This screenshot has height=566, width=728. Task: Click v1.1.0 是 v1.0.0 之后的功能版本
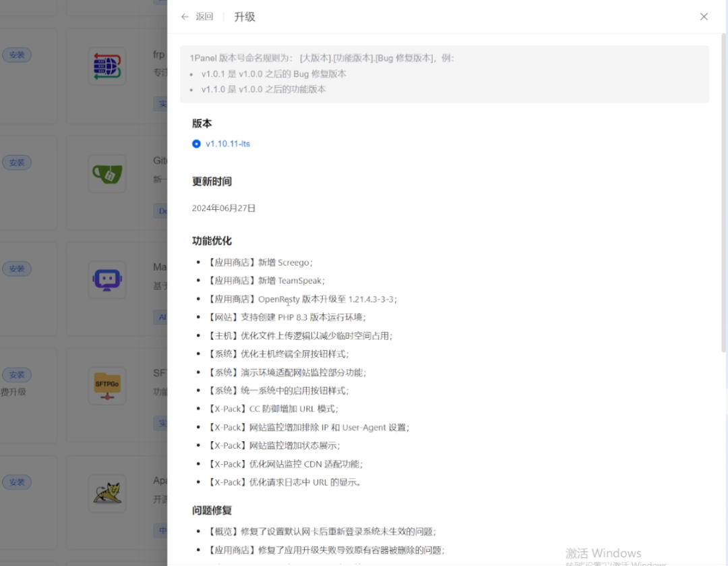264,89
